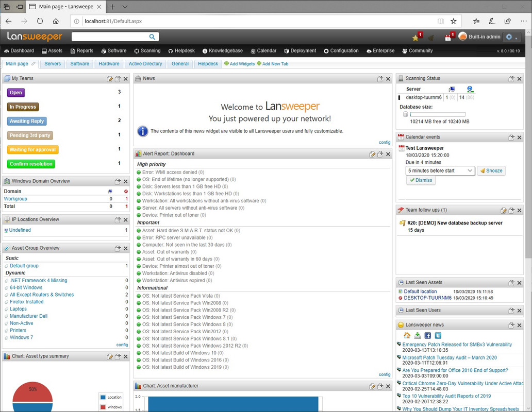
Task: Open the Awaiting Reply tickets
Action: point(27,122)
